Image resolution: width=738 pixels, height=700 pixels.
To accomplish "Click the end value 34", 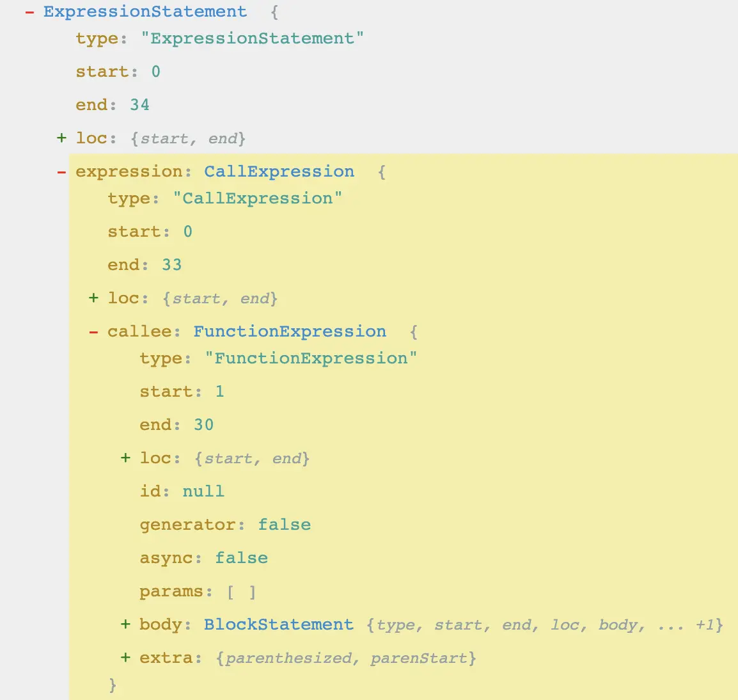I will 140,104.
